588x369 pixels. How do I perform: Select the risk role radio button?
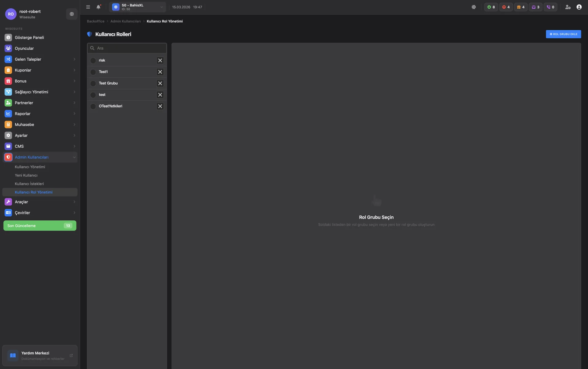[93, 60]
